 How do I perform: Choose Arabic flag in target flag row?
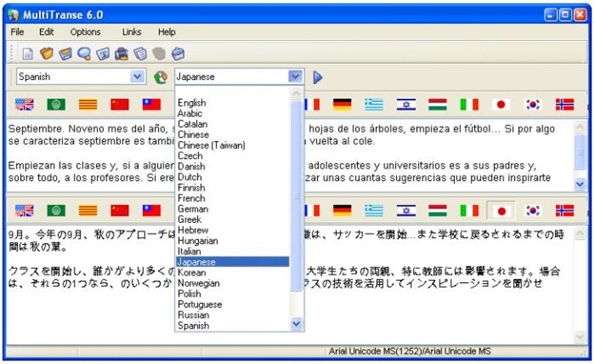pyautogui.click(x=56, y=210)
